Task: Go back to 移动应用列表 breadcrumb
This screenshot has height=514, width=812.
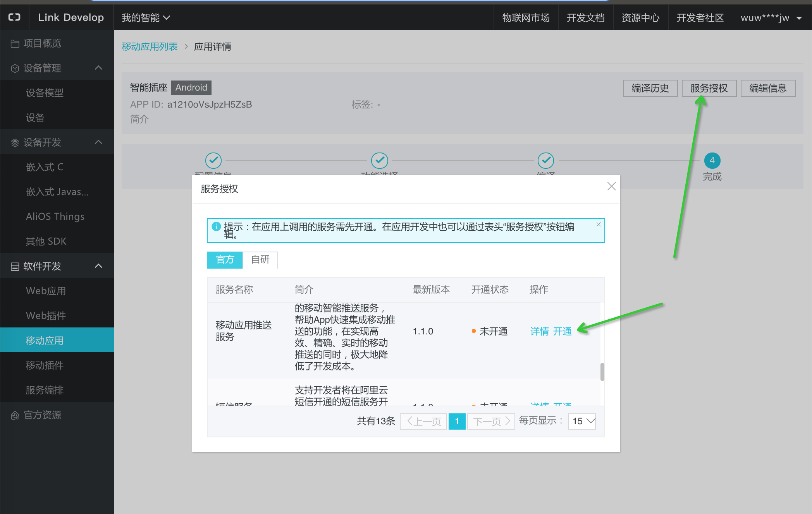Action: pos(150,46)
